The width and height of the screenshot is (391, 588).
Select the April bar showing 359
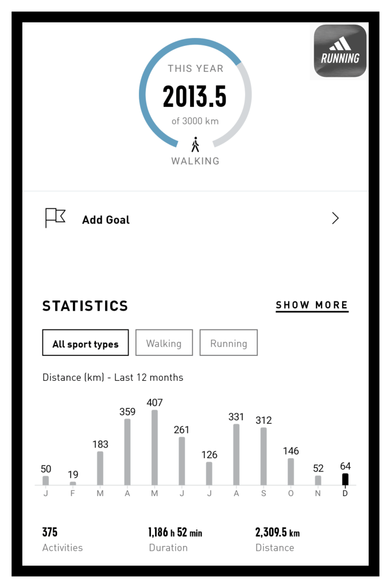127,451
